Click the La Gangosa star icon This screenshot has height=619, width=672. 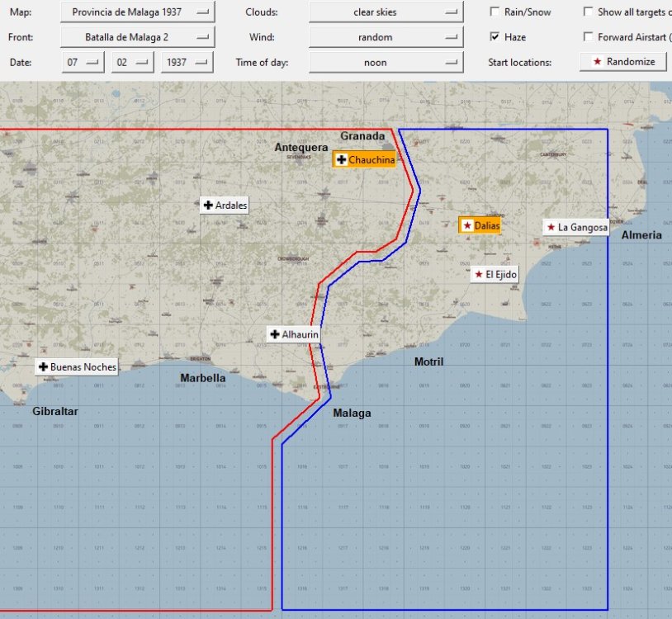[x=551, y=226]
